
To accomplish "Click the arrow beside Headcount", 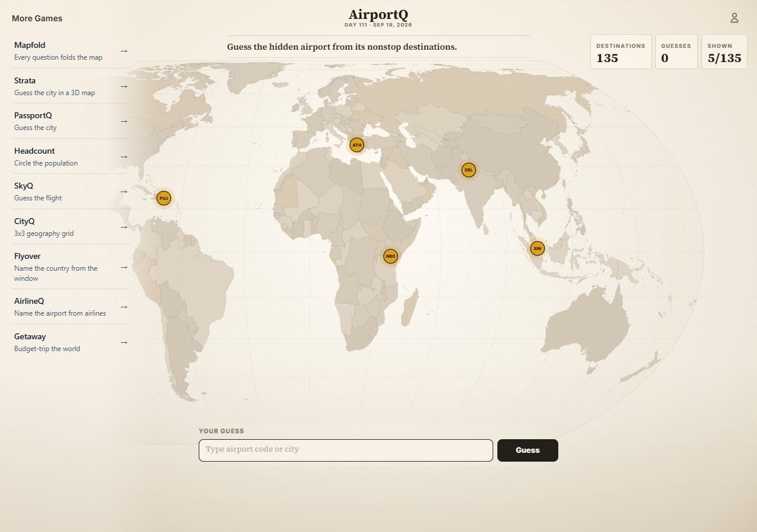I will (124, 157).
